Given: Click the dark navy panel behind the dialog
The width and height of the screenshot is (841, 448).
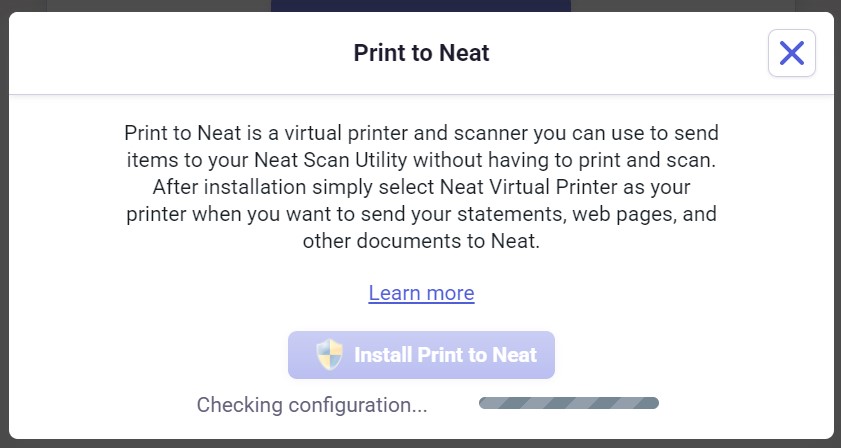Looking at the screenshot, I should pos(420,5).
